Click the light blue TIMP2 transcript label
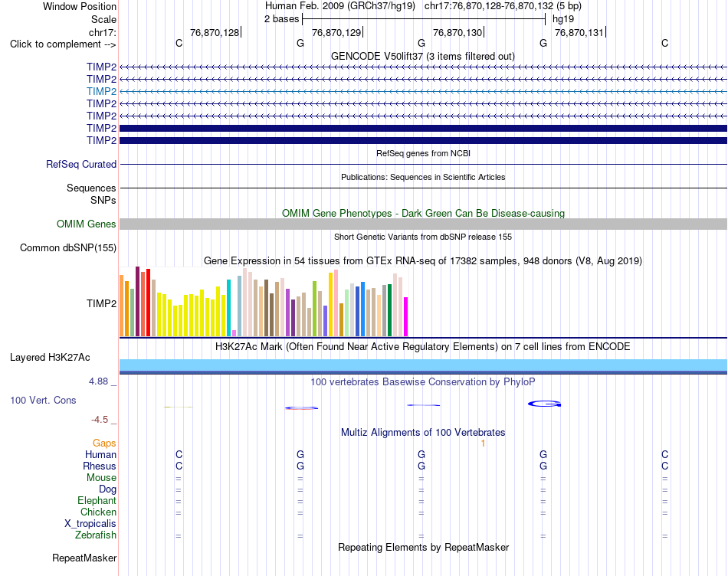The height and width of the screenshot is (576, 728). click(x=101, y=91)
